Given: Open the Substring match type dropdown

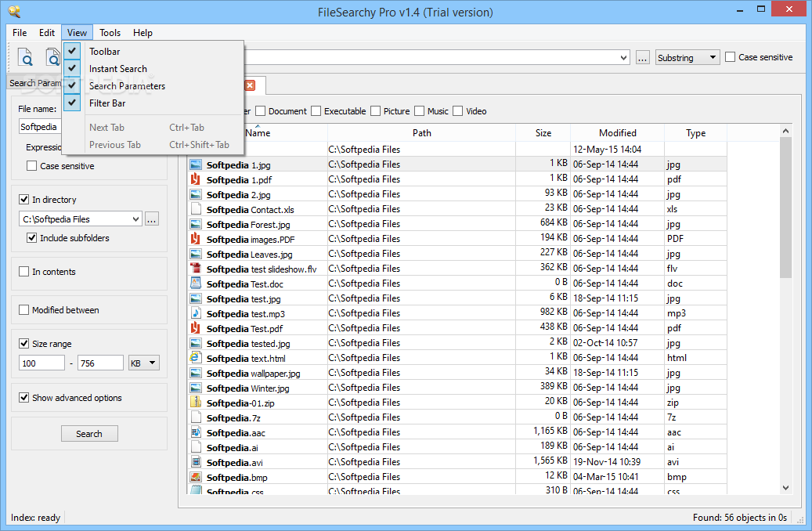Looking at the screenshot, I should pyautogui.click(x=687, y=57).
